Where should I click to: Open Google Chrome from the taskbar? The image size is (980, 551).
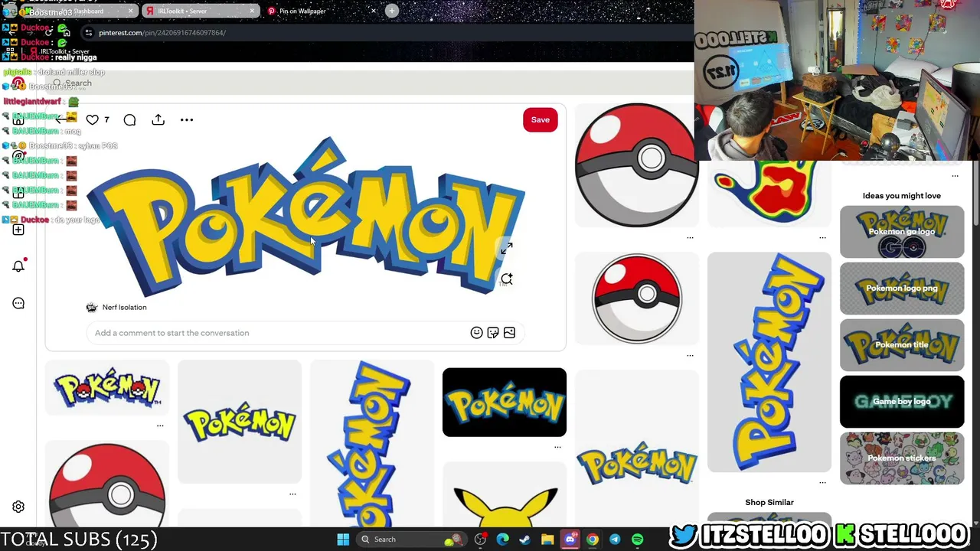593,540
